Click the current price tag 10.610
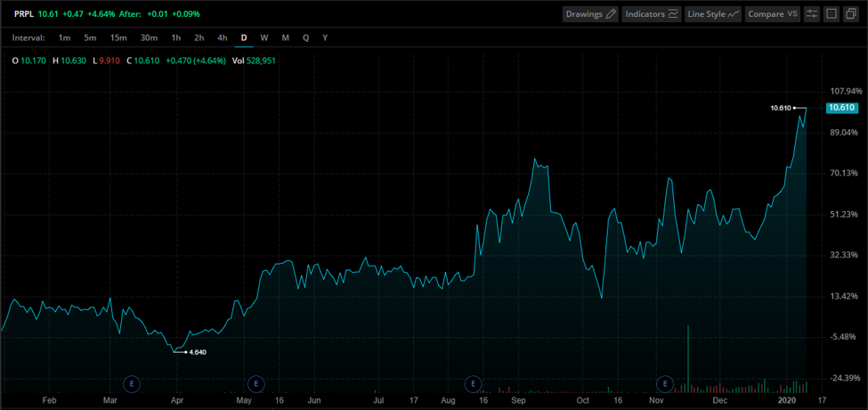Screen dimensions: 868x410 tap(840, 108)
